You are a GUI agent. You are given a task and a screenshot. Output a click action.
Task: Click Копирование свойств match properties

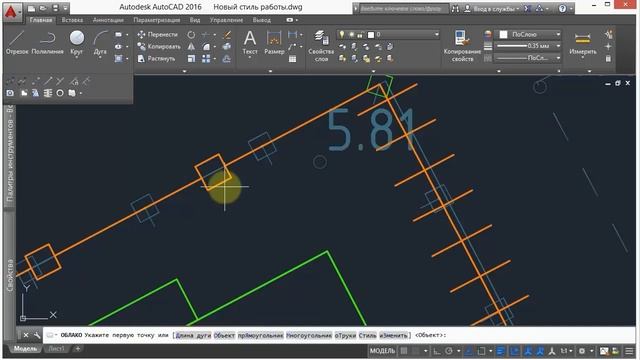[x=462, y=46]
